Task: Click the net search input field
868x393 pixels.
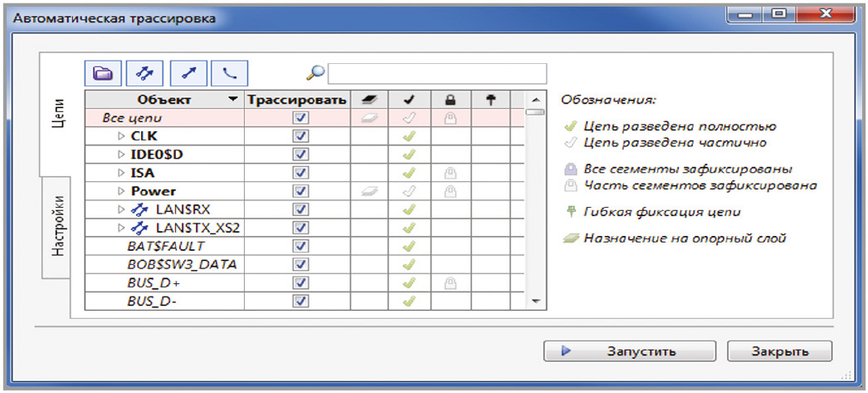Action: tap(436, 73)
